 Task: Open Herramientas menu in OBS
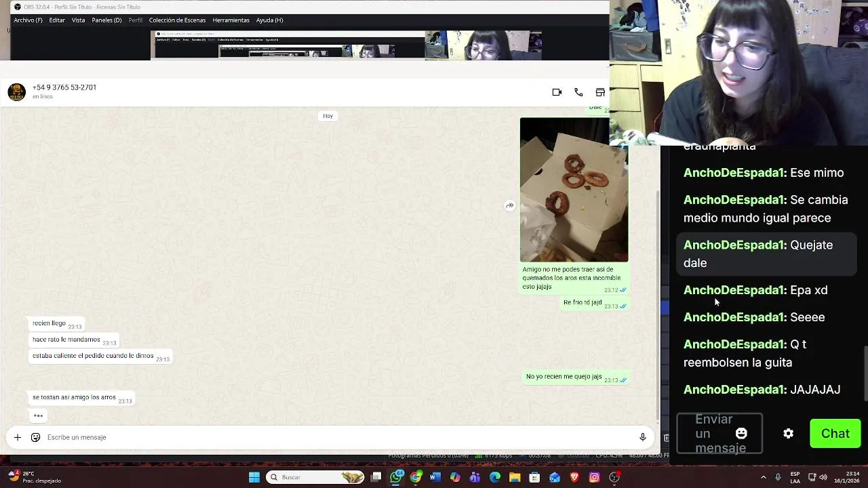pos(231,20)
